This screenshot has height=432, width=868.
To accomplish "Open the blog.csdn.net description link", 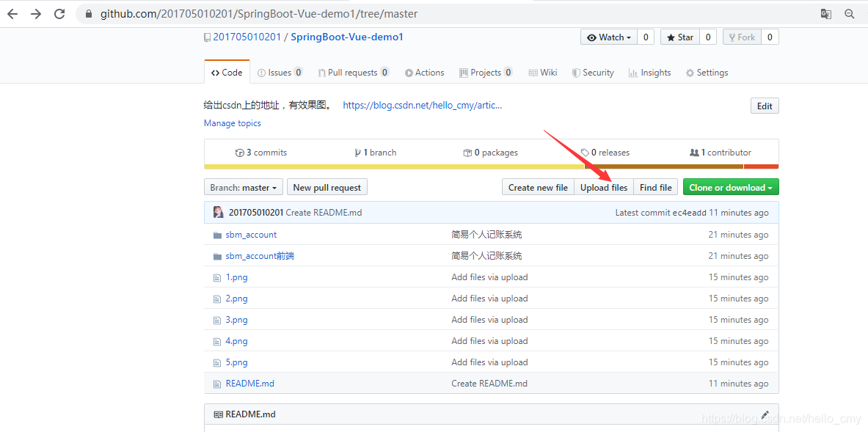I will coord(423,105).
